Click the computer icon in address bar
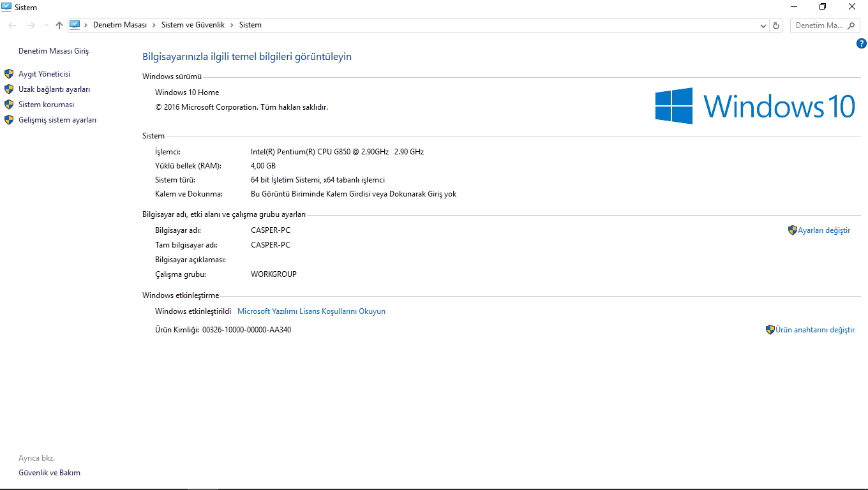This screenshot has height=490, width=868. click(x=75, y=25)
